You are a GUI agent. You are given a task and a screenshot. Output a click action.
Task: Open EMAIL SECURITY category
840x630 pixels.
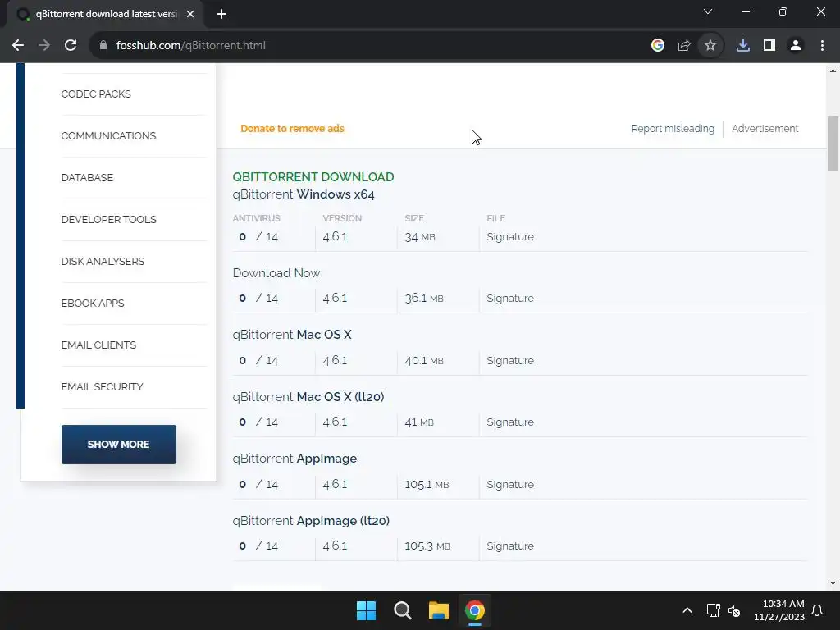pyautogui.click(x=102, y=387)
